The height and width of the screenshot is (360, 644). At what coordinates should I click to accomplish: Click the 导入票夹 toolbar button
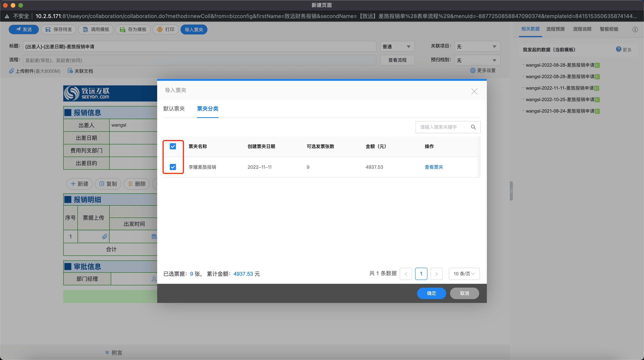point(194,29)
